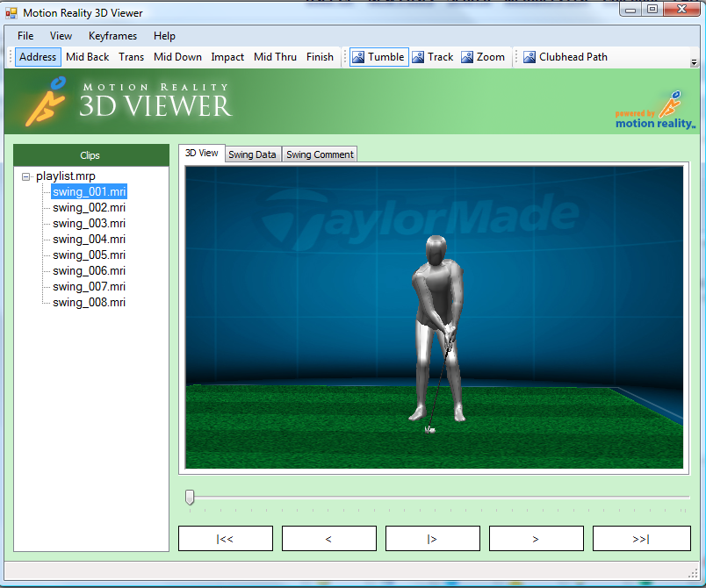
Task: Minimize the Motion Reality 3D Viewer window
Action: pyautogui.click(x=630, y=10)
